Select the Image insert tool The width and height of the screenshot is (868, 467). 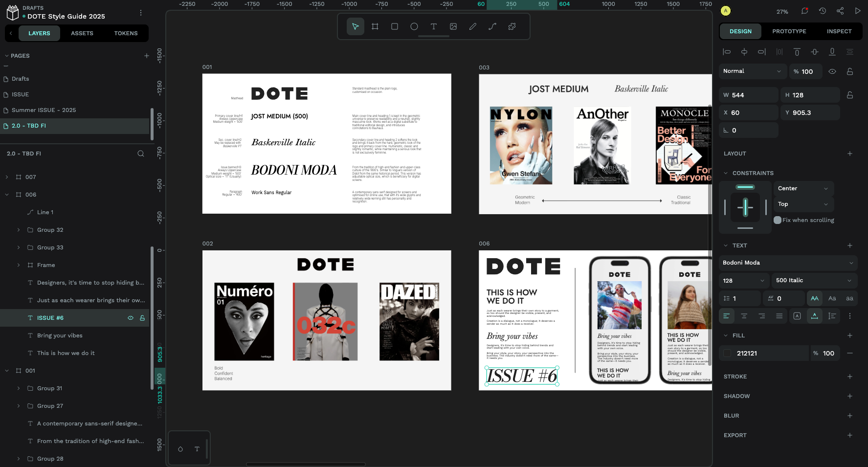point(453,26)
